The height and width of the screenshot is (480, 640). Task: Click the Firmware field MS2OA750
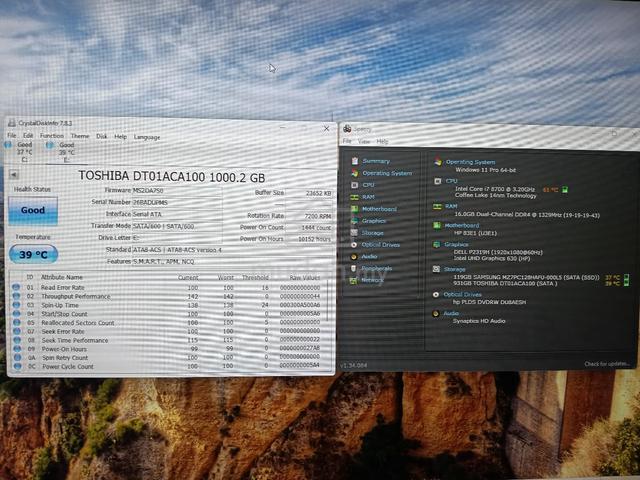point(177,191)
